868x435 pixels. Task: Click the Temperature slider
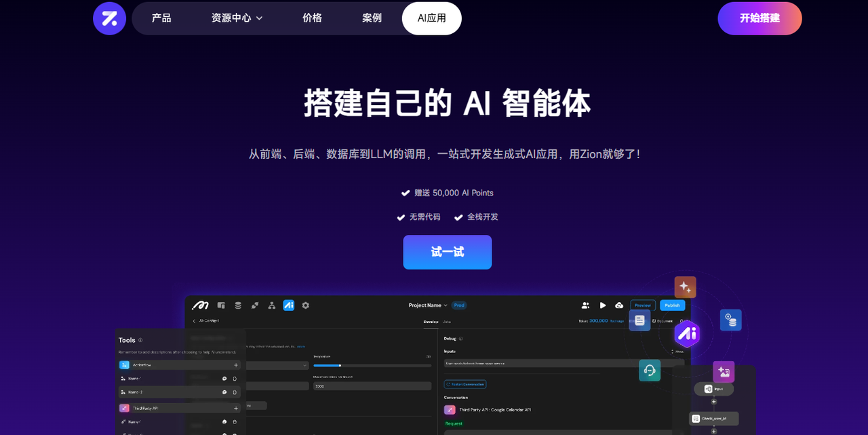[372, 366]
